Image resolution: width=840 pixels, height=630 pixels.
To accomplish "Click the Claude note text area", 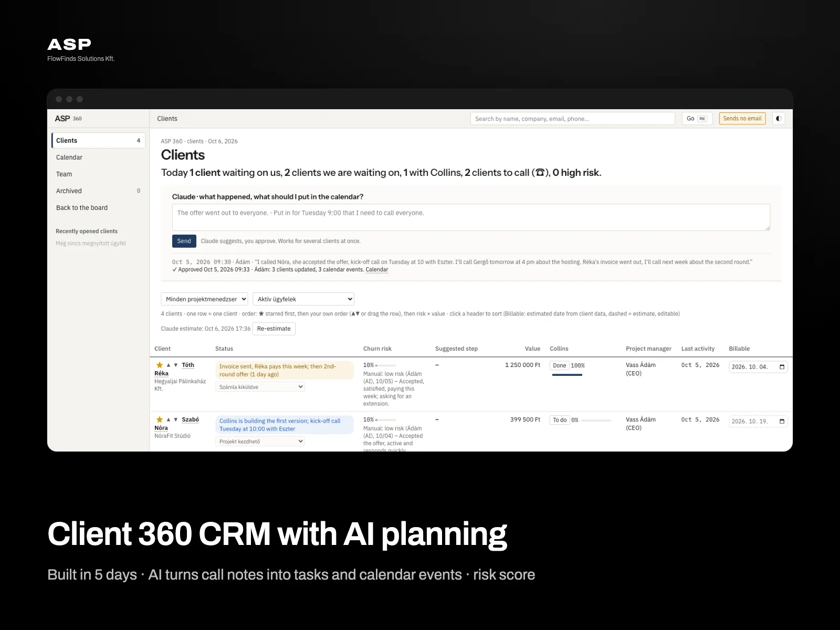I will pyautogui.click(x=471, y=217).
